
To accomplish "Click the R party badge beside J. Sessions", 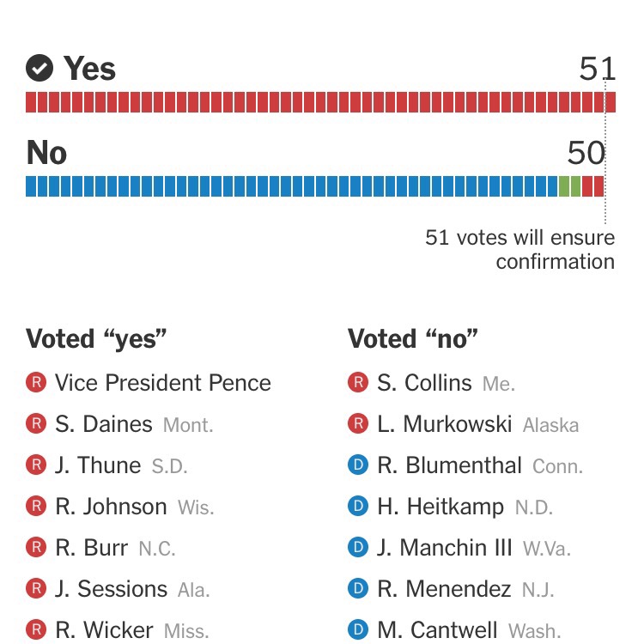I will coord(36,589).
